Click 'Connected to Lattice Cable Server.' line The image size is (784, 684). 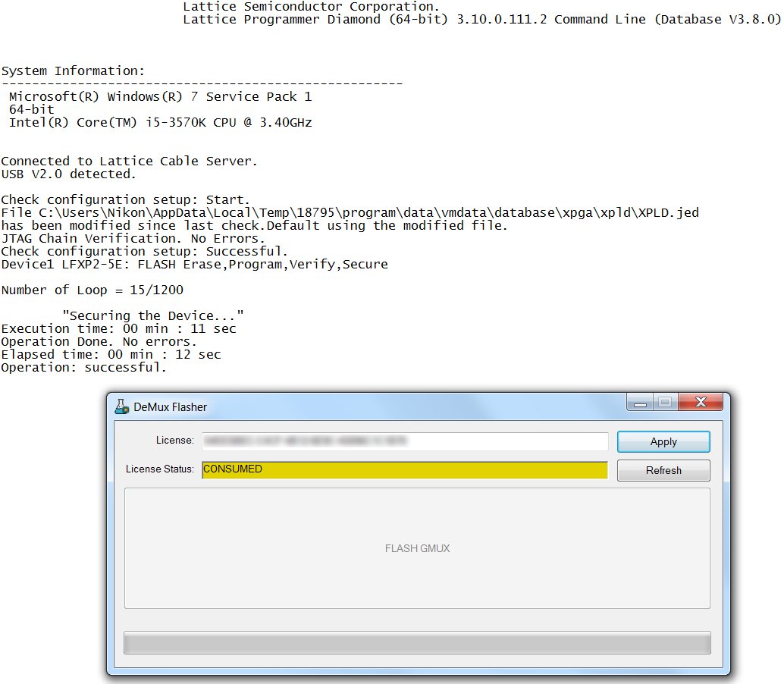point(129,161)
